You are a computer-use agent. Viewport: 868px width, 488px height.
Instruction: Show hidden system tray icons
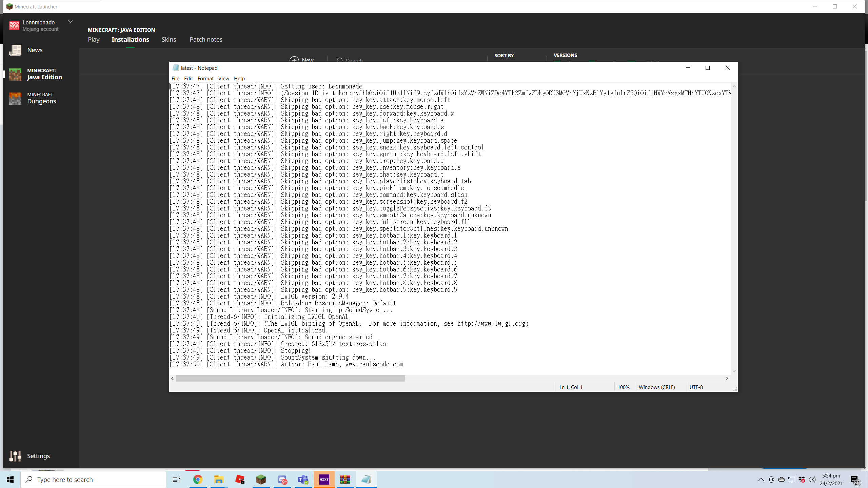[761, 480]
